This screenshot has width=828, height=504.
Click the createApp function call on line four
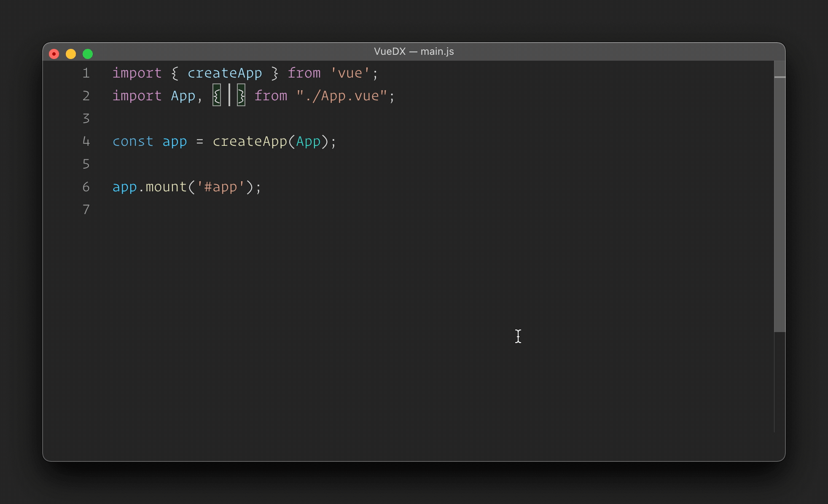pos(250,142)
